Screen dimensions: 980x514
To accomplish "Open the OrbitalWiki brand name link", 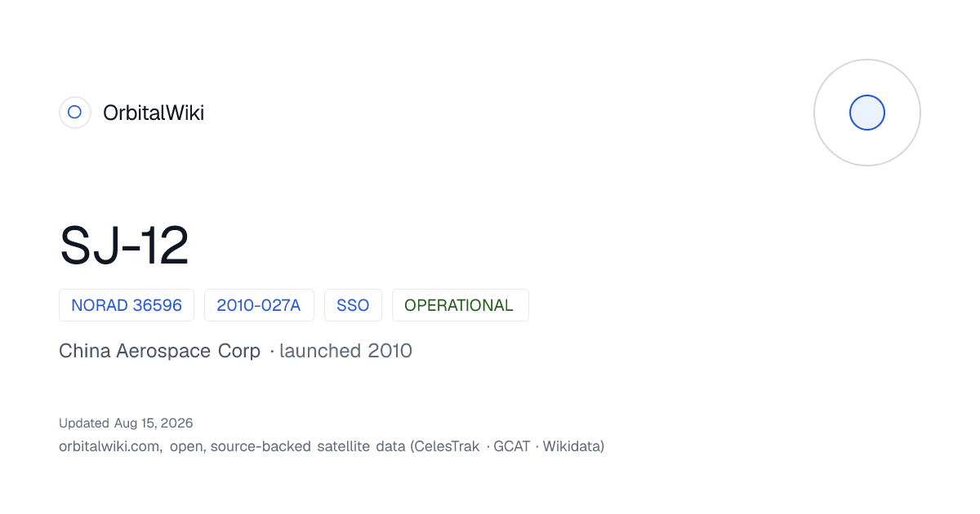I will [x=154, y=113].
